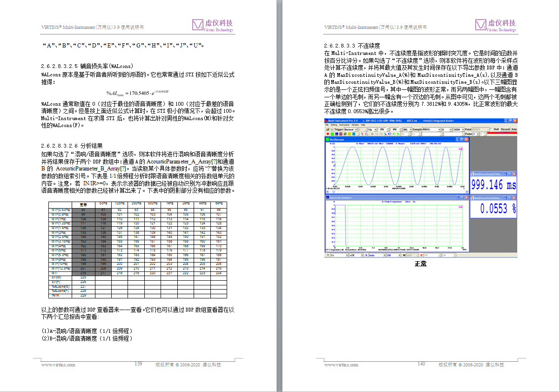Open www.virtins.com link on page 140 footer
The height and width of the screenshot is (392, 559).
(341, 365)
